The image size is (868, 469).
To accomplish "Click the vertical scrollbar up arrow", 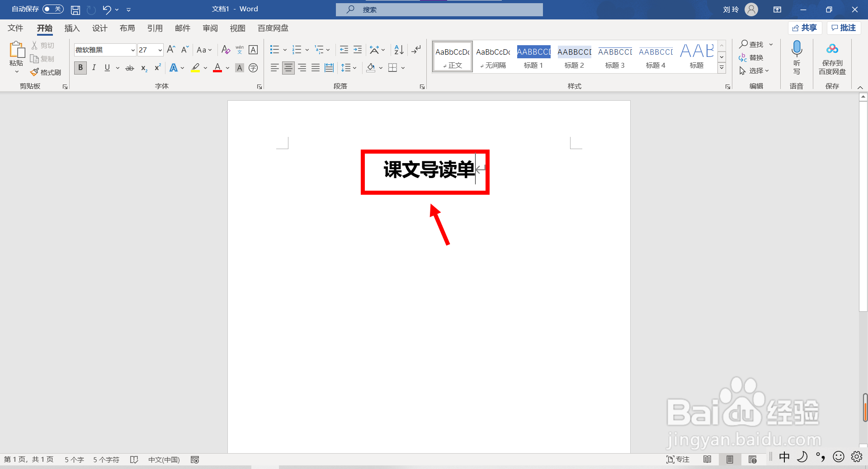I will click(863, 97).
